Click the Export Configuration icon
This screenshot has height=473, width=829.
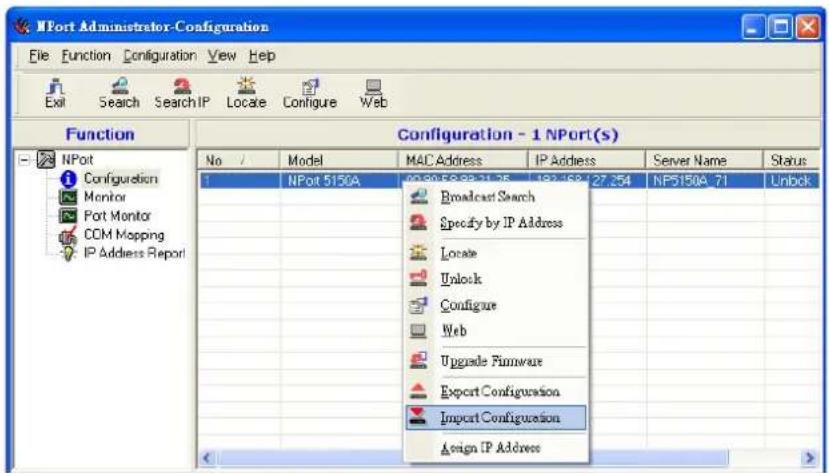tap(419, 392)
